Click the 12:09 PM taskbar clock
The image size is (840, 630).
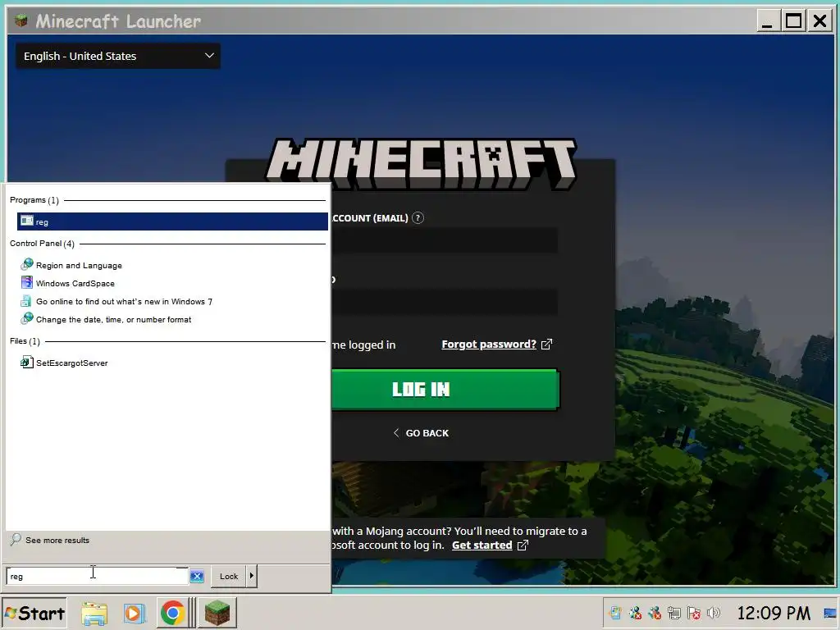(774, 613)
